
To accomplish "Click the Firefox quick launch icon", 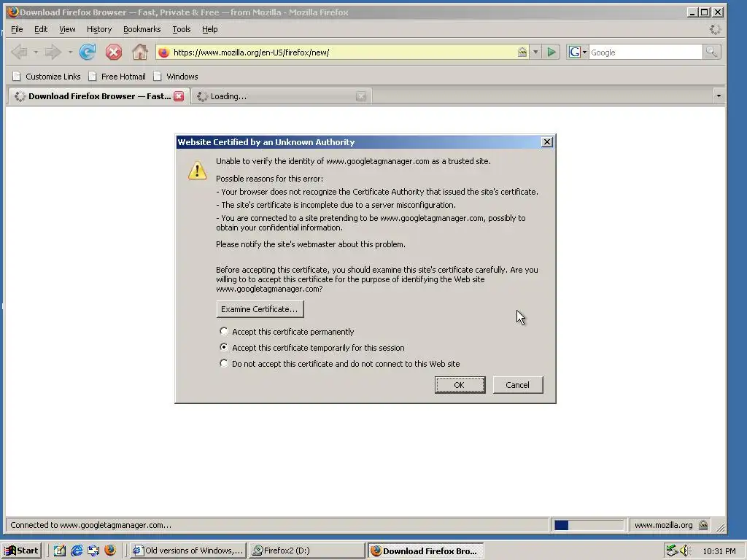I will (x=110, y=550).
